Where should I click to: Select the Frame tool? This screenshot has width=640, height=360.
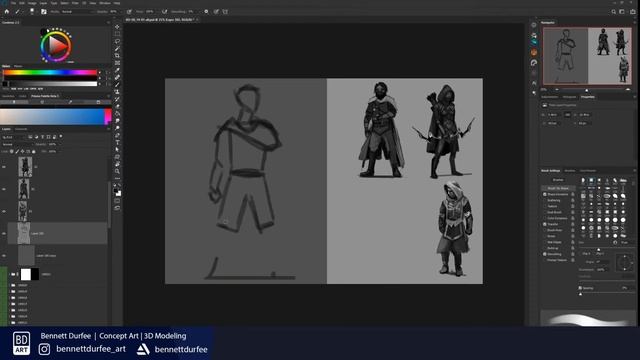[117, 63]
